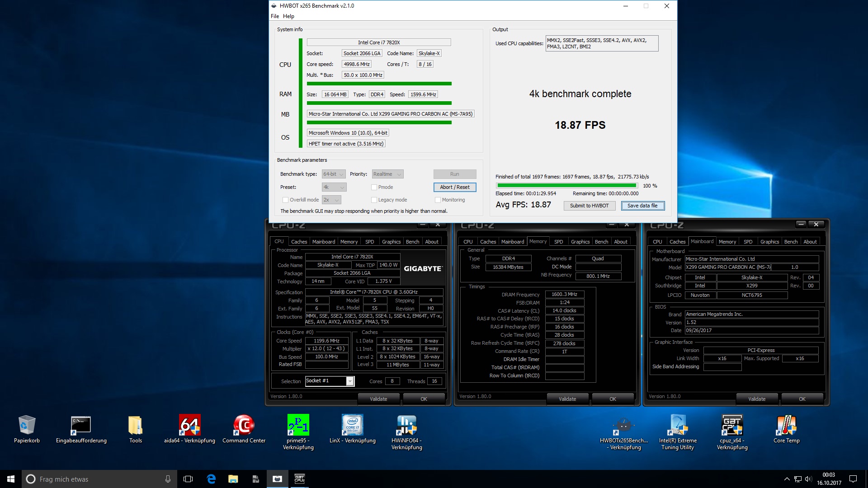Click OK in Memory CPU-Z window
This screenshot has width=868, height=488.
pyautogui.click(x=613, y=399)
